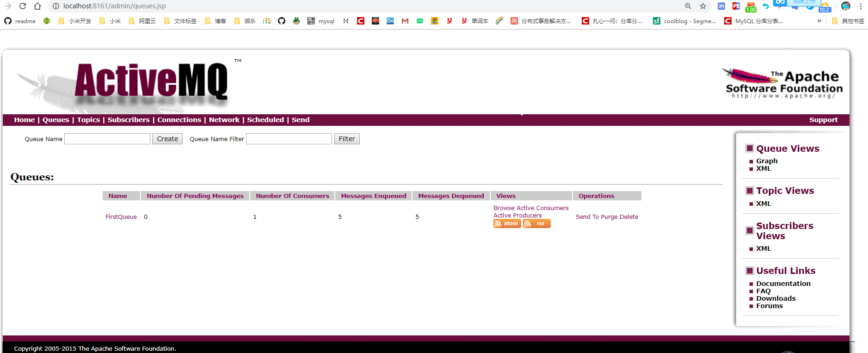Go to the browser home page icon
868x353 pixels.
37,6
